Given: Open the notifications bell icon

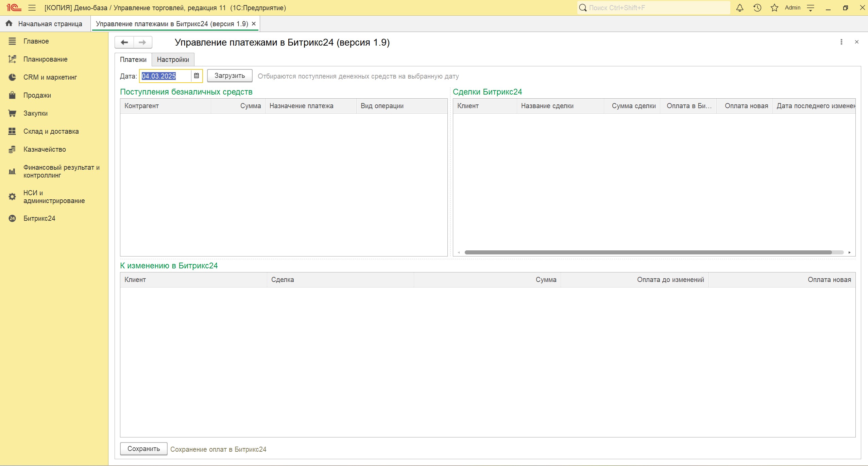Looking at the screenshot, I should coord(739,8).
